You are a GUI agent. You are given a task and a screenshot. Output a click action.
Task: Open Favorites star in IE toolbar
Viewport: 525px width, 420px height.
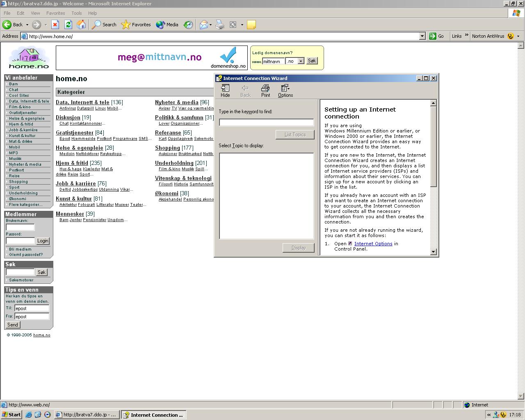point(136,25)
